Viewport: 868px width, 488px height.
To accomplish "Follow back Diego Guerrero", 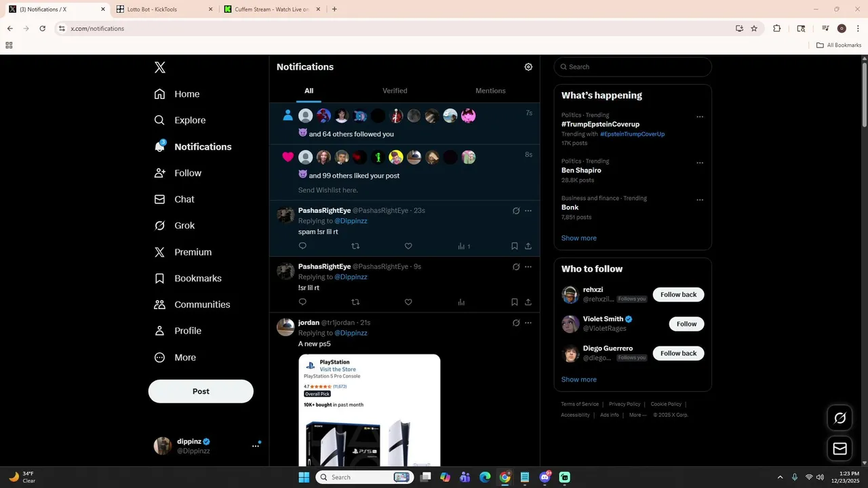I will coord(678,353).
